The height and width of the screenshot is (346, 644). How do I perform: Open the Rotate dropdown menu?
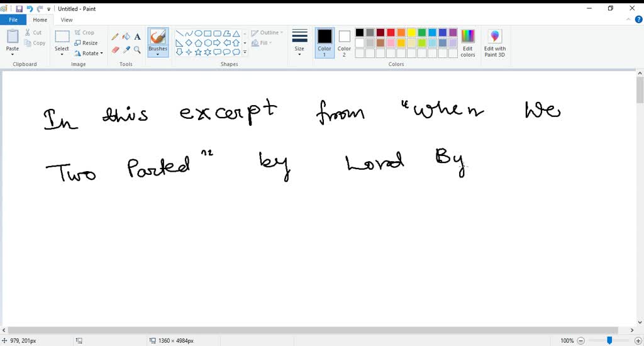point(89,53)
